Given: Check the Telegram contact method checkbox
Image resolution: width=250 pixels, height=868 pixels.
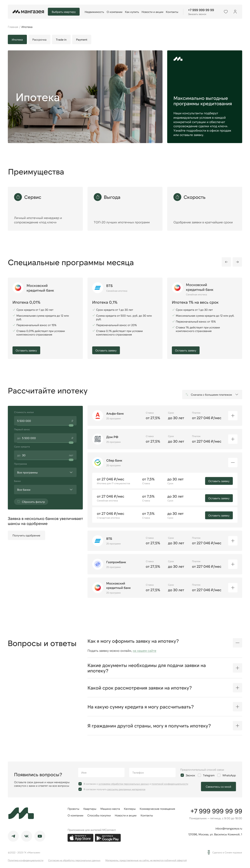Looking at the screenshot, I should pos(200,775).
